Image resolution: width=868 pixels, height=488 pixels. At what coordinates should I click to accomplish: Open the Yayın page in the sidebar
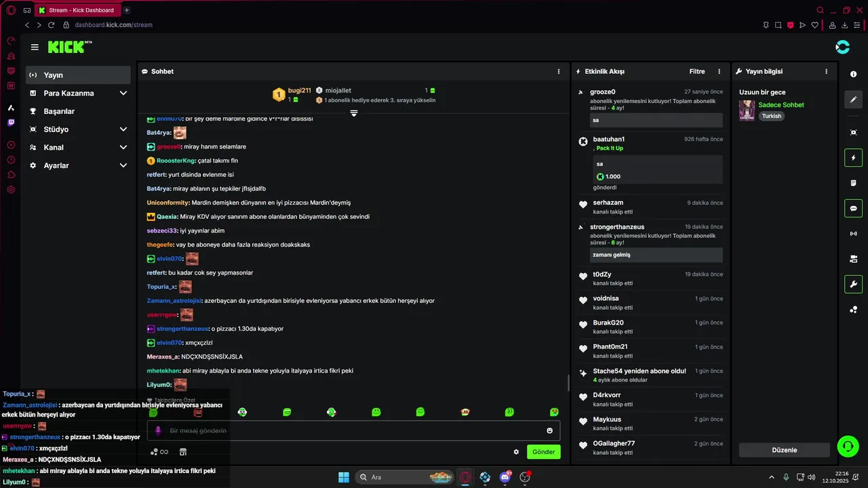click(78, 75)
